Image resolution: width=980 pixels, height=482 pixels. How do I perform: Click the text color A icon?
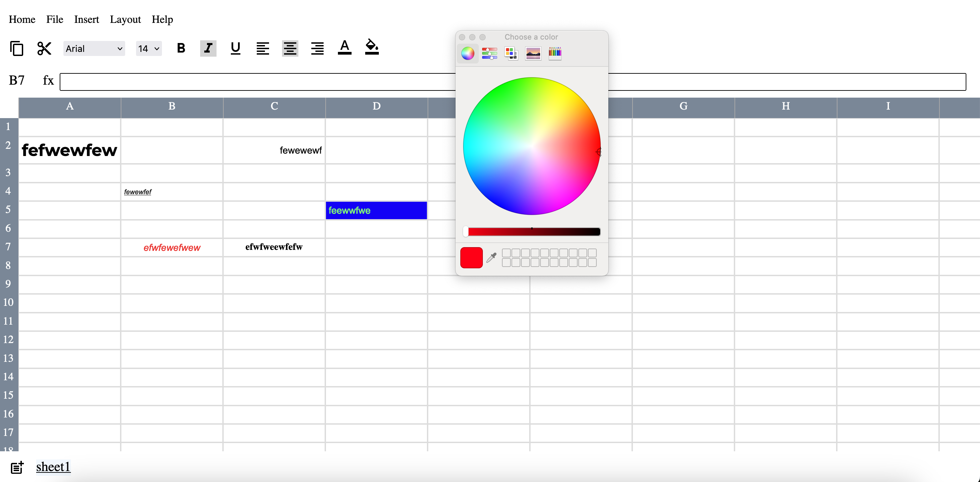pos(344,47)
